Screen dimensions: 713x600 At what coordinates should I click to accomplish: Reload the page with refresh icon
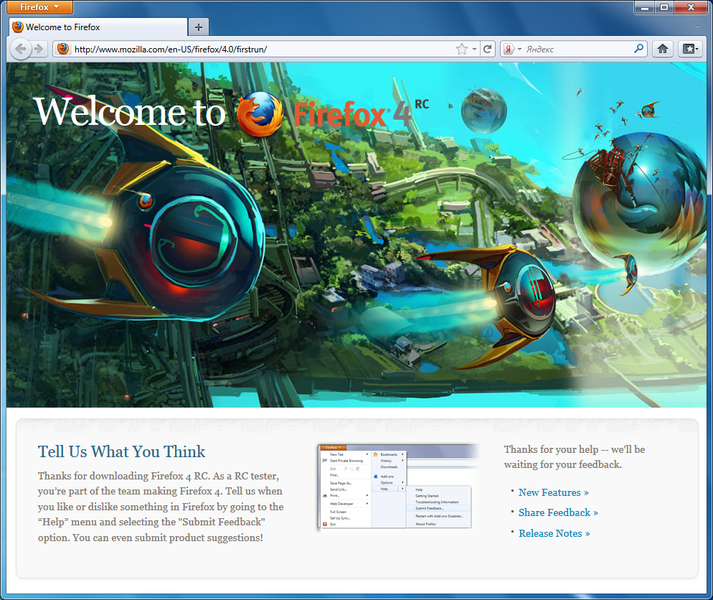pyautogui.click(x=487, y=49)
